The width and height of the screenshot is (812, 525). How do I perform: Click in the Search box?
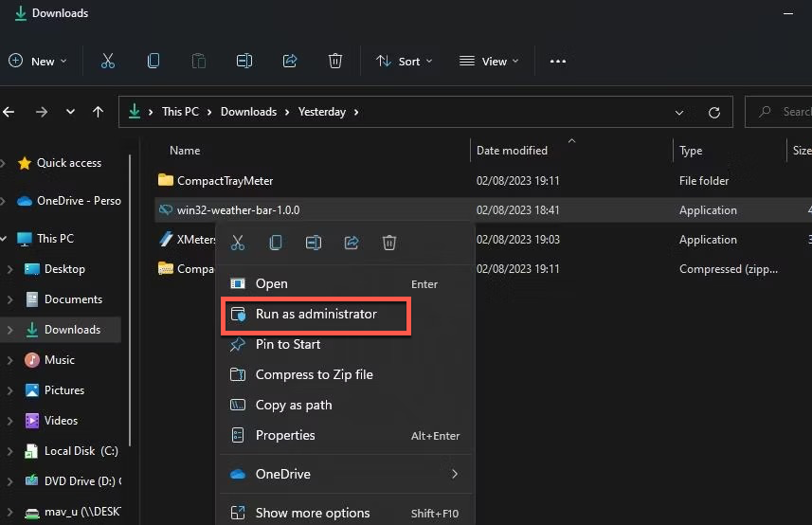click(x=786, y=112)
